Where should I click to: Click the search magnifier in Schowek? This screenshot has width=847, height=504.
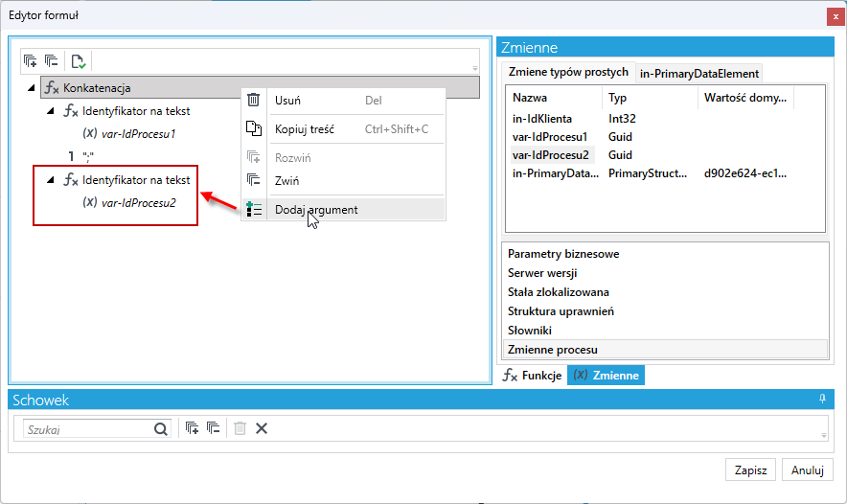tap(160, 429)
